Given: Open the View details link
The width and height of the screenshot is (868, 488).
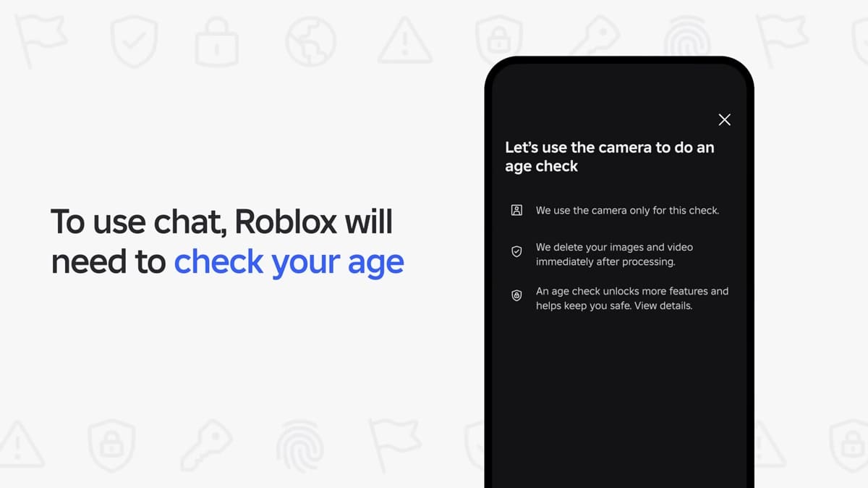Looking at the screenshot, I should [x=665, y=306].
